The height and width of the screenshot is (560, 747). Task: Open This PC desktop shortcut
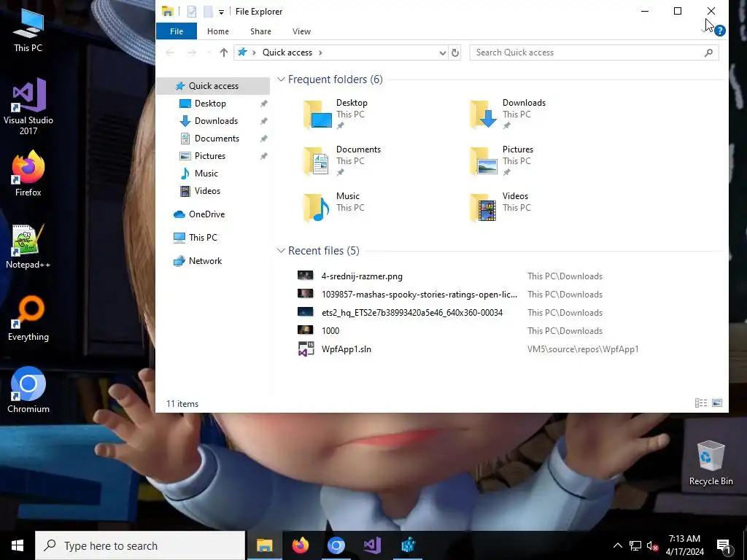point(28,30)
